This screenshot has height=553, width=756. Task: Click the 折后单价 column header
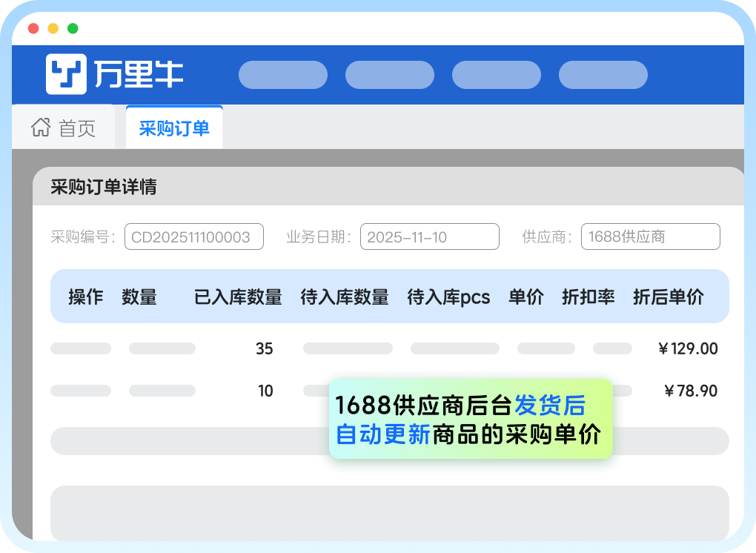(x=668, y=297)
